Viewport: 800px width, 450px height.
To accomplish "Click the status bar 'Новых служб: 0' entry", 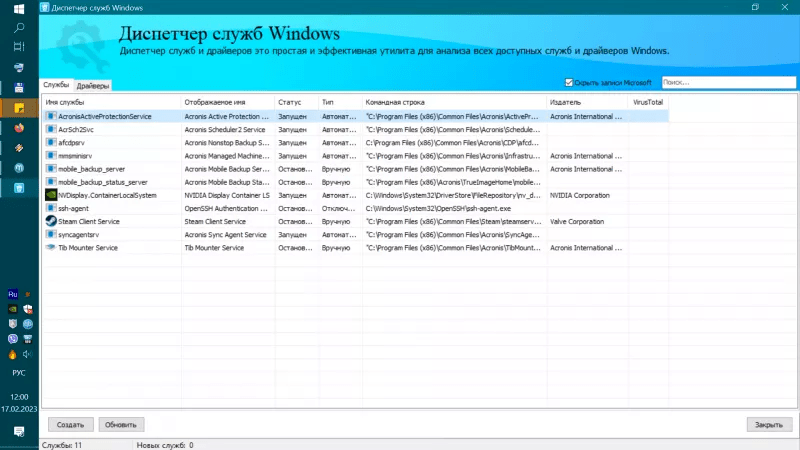I will 165,445.
